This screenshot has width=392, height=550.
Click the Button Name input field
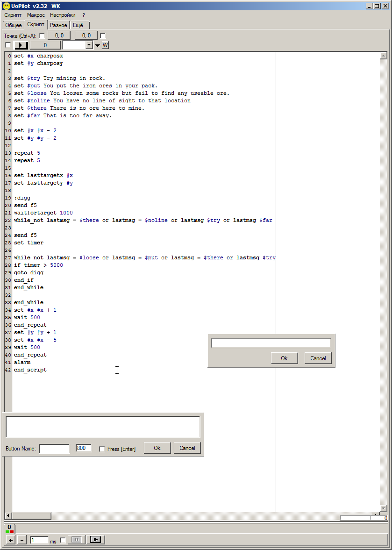(54, 449)
